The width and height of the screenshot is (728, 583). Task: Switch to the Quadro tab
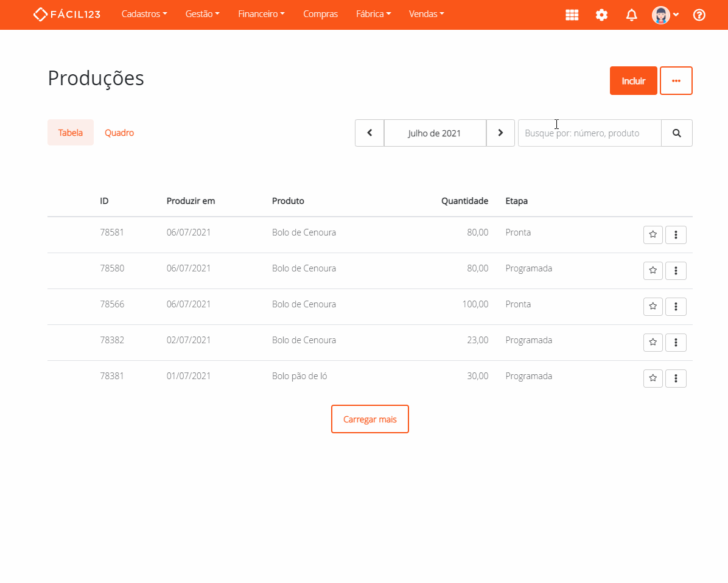119,133
